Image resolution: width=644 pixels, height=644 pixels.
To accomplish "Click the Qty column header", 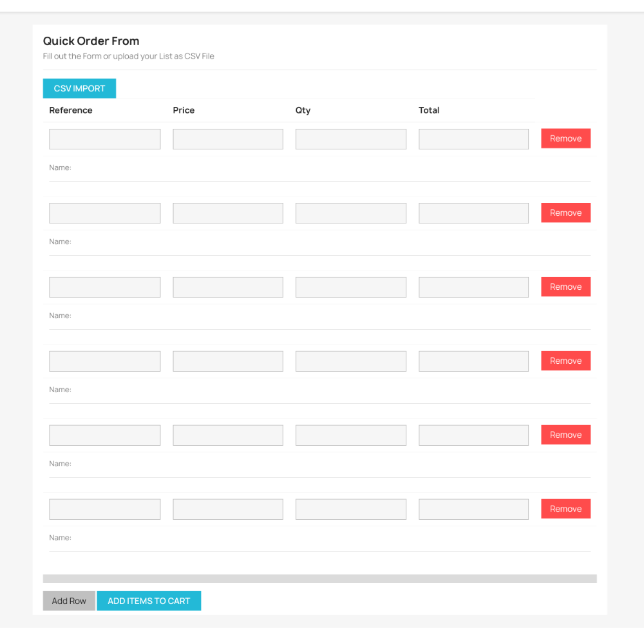I will click(x=303, y=111).
